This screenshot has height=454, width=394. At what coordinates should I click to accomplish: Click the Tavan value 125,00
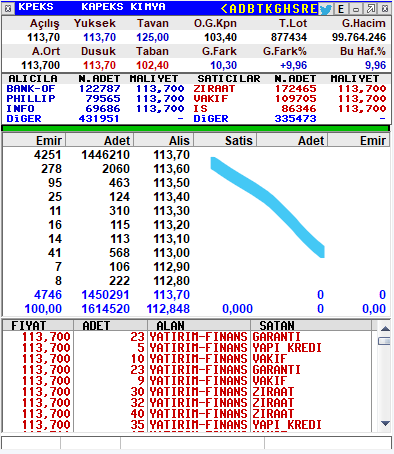click(x=152, y=37)
